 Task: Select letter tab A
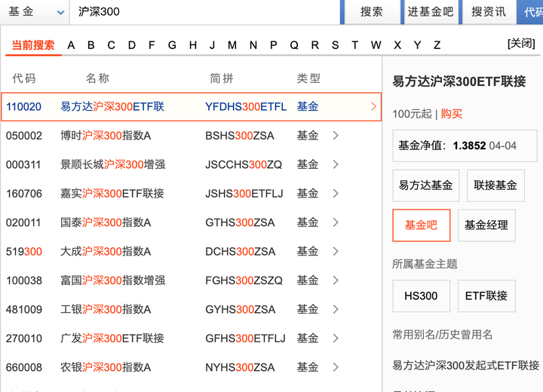click(x=71, y=45)
